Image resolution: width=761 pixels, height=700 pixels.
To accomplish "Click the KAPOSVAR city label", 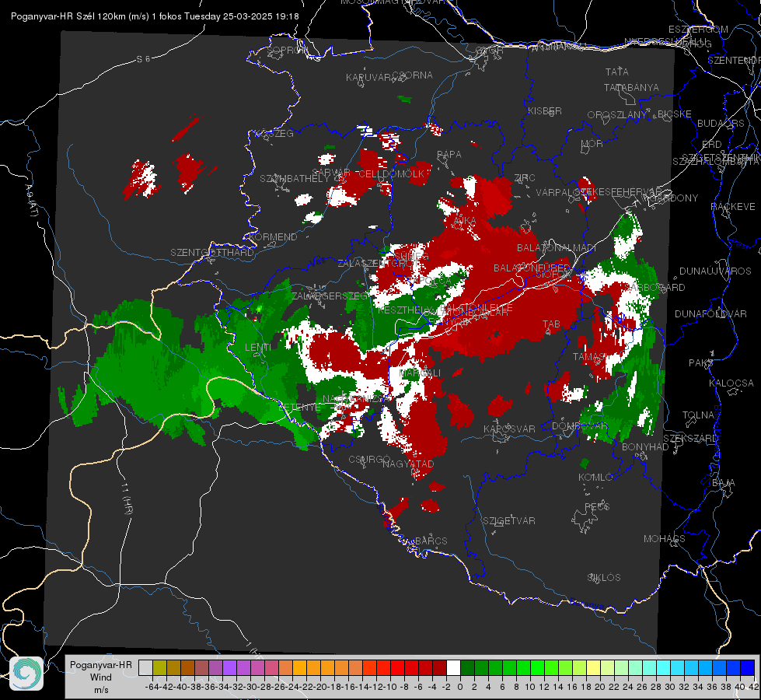I will pyautogui.click(x=509, y=429).
